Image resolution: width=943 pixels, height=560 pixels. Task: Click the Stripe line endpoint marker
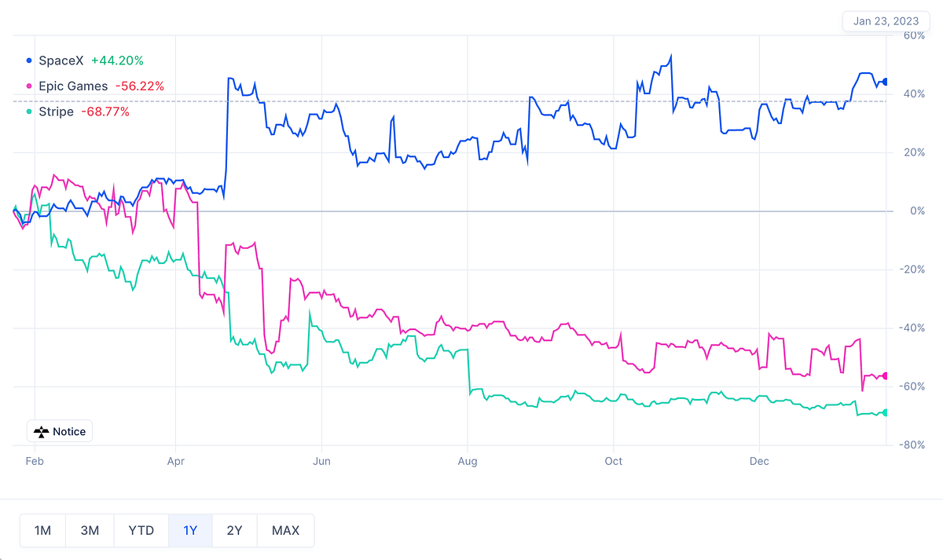coord(886,412)
